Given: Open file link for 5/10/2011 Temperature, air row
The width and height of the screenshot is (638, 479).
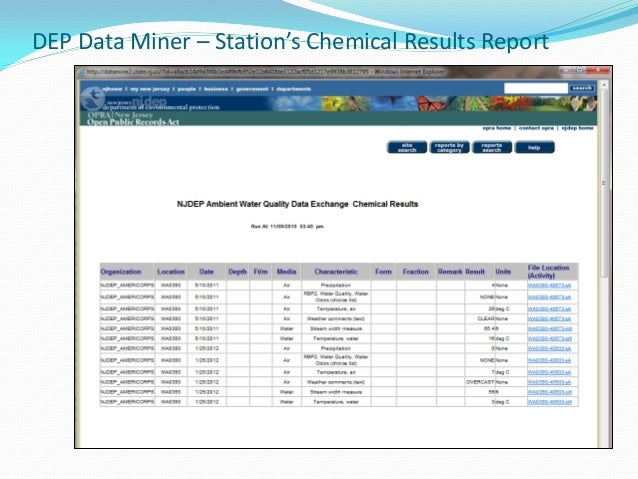Looking at the screenshot, I should [x=549, y=309].
